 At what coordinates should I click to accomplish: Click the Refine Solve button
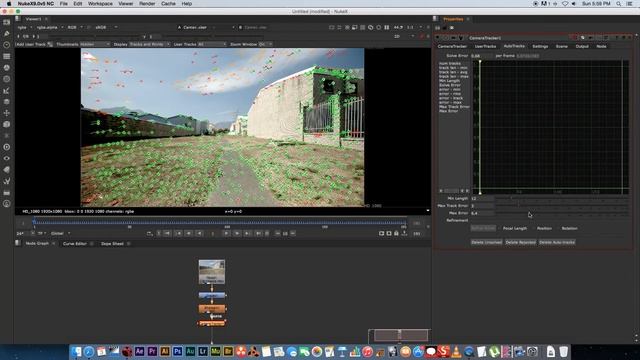(483, 228)
